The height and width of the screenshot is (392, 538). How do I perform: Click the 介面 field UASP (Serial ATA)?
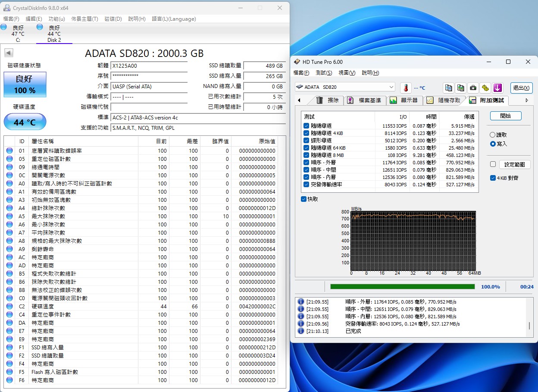click(149, 86)
